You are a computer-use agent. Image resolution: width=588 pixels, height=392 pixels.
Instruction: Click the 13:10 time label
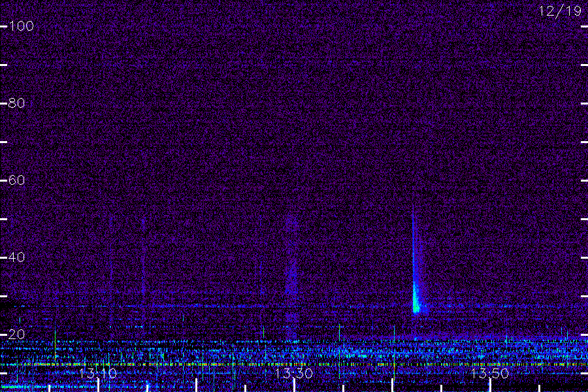point(98,373)
